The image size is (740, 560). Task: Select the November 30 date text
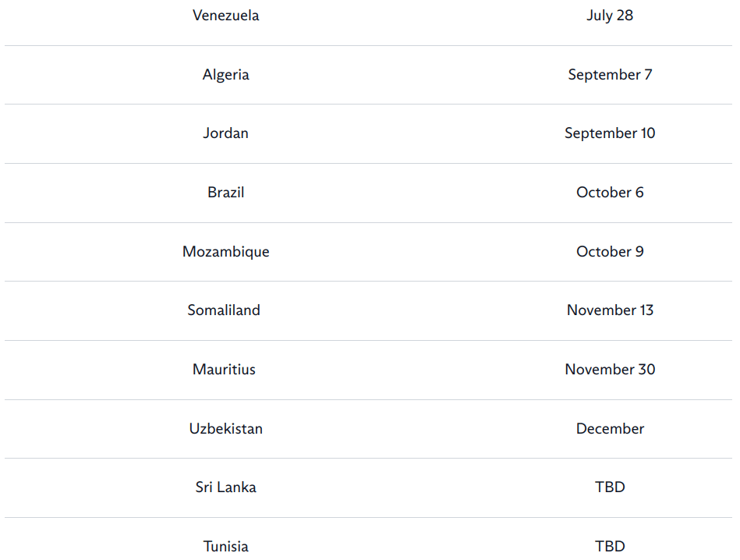(x=610, y=370)
